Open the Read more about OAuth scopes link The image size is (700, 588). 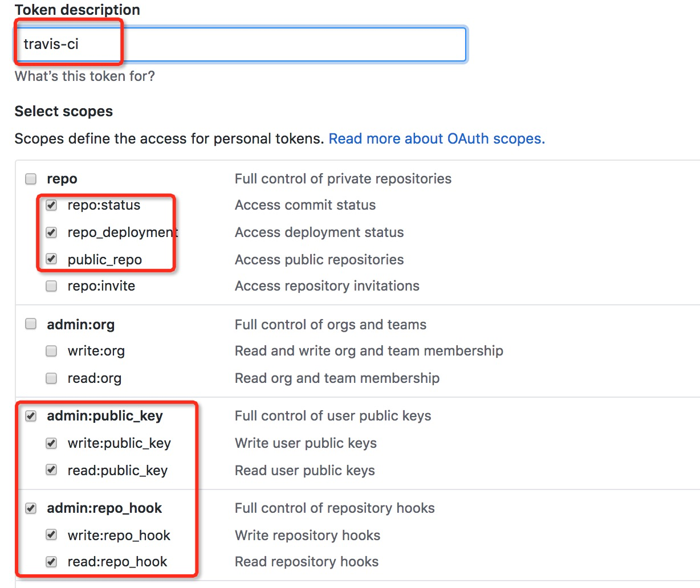click(x=437, y=138)
